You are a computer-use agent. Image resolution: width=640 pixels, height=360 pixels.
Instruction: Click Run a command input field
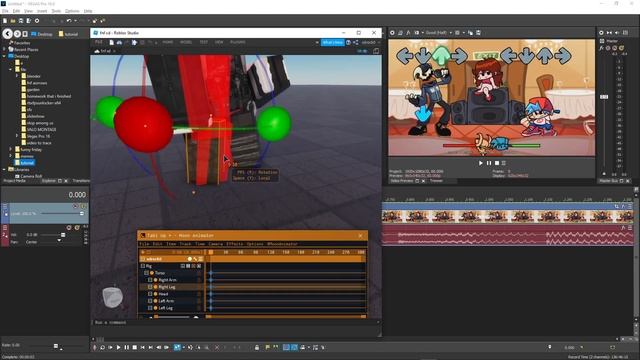236,322
